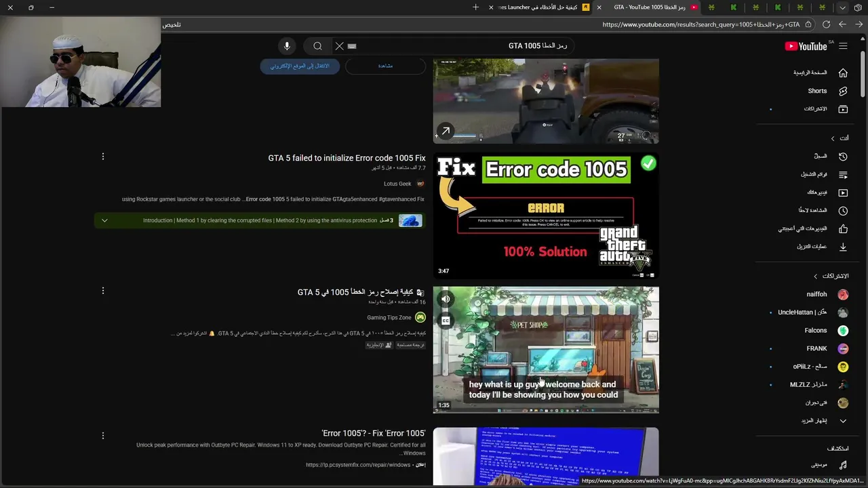Expand the الاشتراكات section header chevron
868x488 pixels.
(816, 277)
